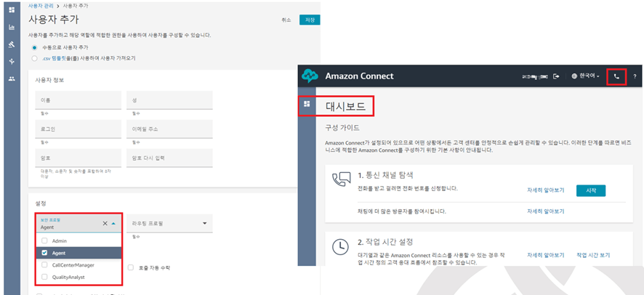644x295 pixels.
Task: Open 작업 시간 보기 link
Action: click(x=593, y=255)
